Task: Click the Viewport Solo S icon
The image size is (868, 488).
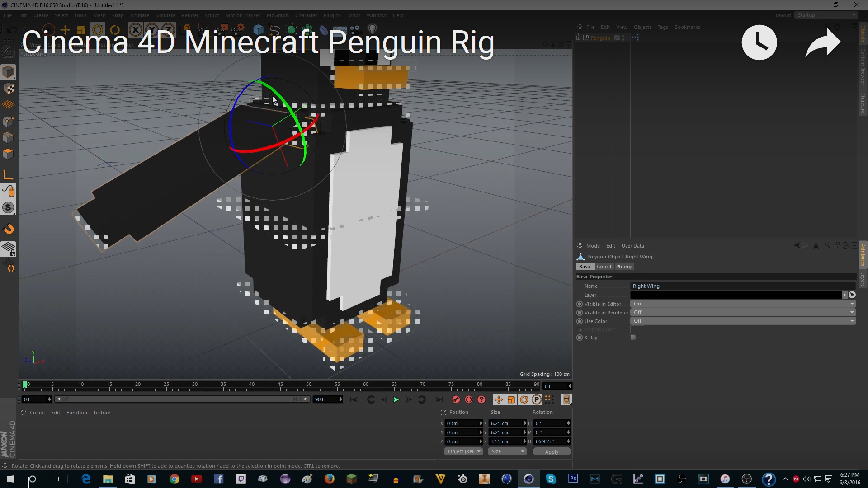Action: click(8, 208)
